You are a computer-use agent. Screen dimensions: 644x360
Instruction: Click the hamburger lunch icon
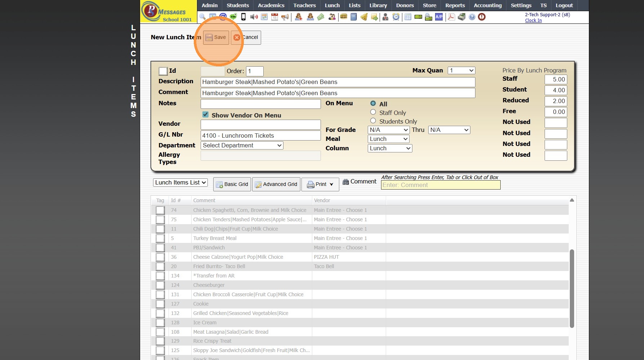[343, 17]
